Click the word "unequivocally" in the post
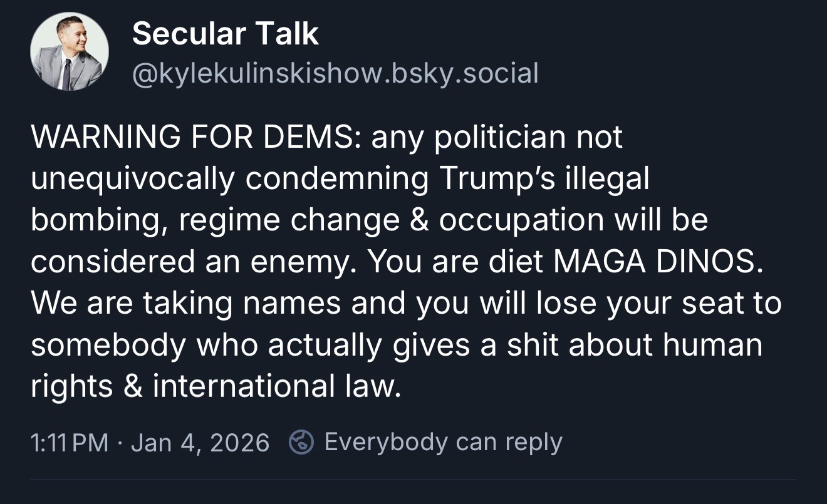 pyautogui.click(x=132, y=179)
